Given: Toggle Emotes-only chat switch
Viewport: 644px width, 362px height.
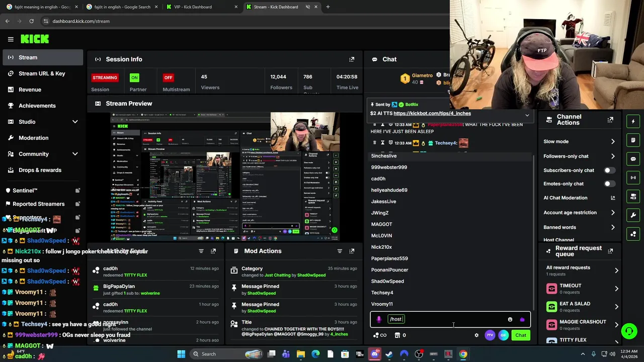Looking at the screenshot, I should click(609, 184).
